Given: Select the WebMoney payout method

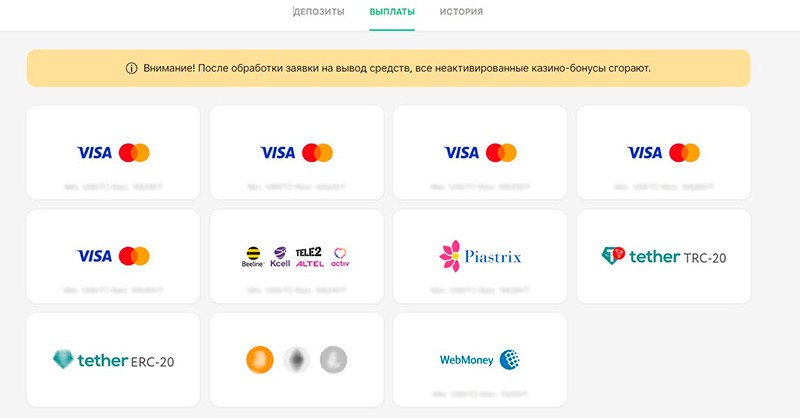Looking at the screenshot, I should tap(480, 360).
